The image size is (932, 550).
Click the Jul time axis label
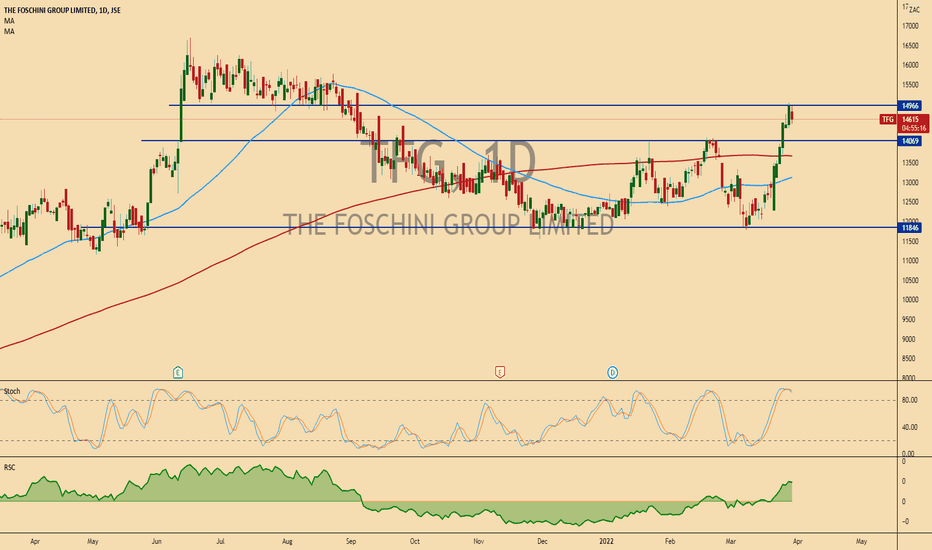pyautogui.click(x=221, y=542)
